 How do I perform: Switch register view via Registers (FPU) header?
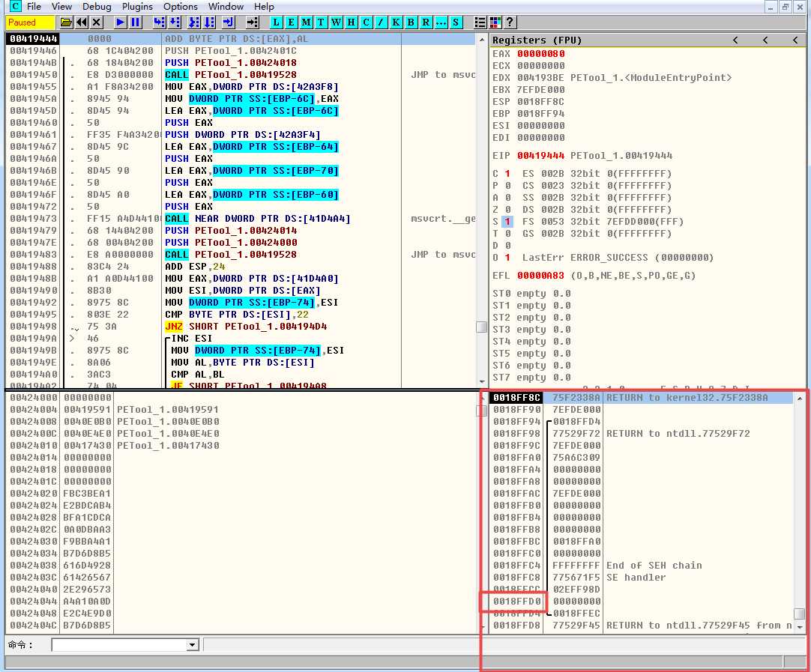537,40
